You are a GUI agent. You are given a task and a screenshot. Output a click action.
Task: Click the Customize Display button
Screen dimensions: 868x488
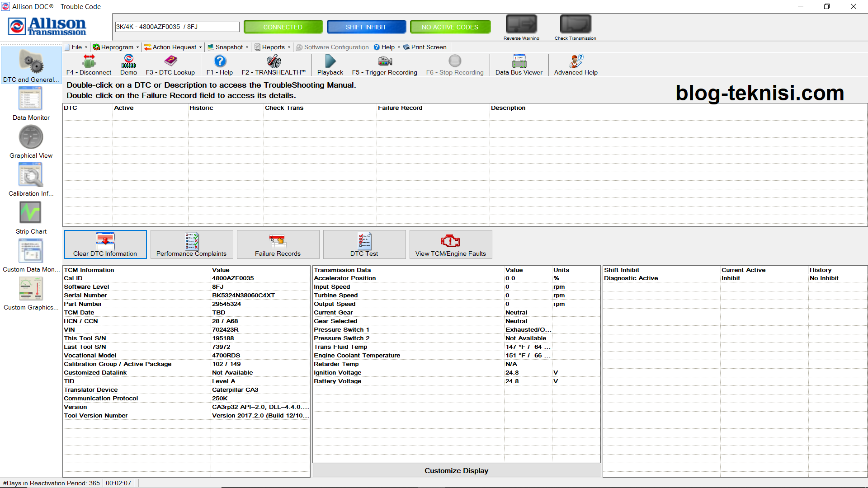click(x=456, y=470)
